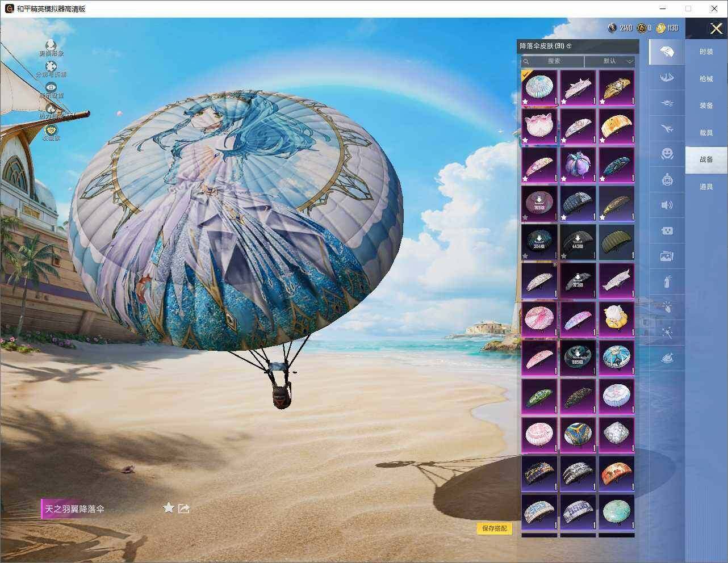Select the parachute skin category icon

point(667,52)
